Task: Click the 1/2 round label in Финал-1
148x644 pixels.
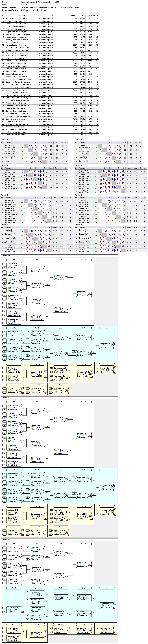Action: [x=60, y=260]
